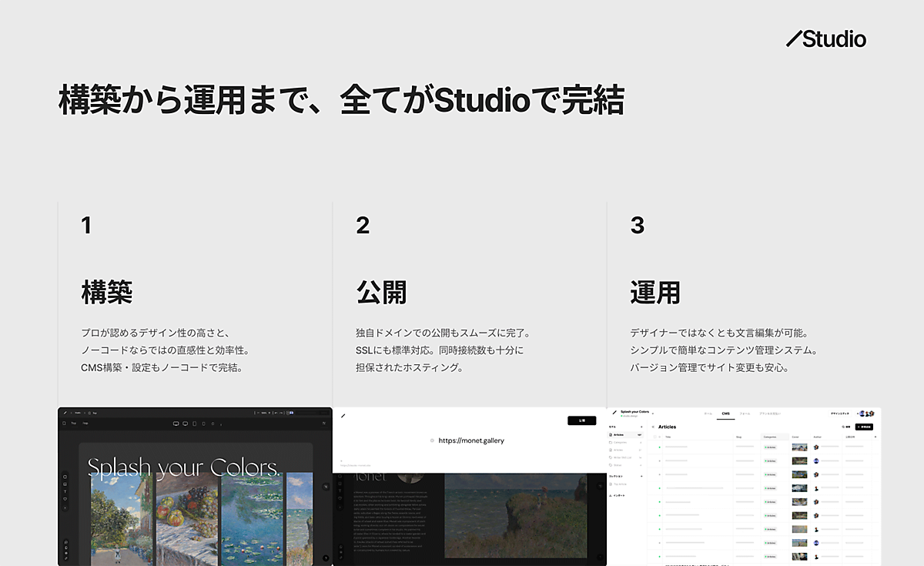924x566 pixels.
Task: Select the text tool in dark editor sidebar
Action: (x=65, y=491)
